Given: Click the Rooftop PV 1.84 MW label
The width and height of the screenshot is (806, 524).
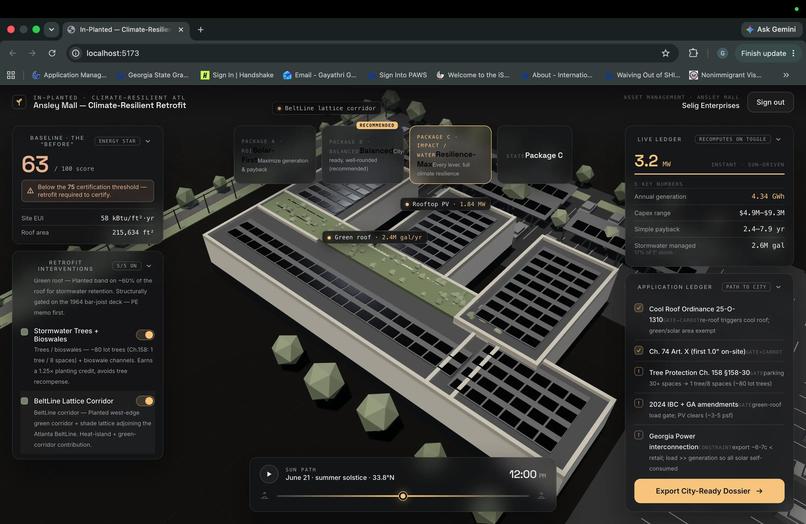Looking at the screenshot, I should click(446, 204).
